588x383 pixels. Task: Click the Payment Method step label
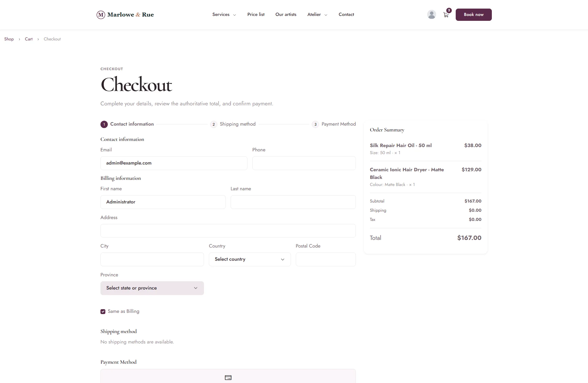[339, 124]
